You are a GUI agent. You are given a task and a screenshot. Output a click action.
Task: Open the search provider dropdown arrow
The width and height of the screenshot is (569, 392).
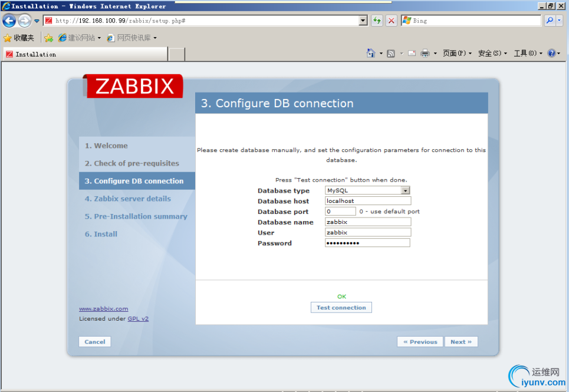[560, 21]
